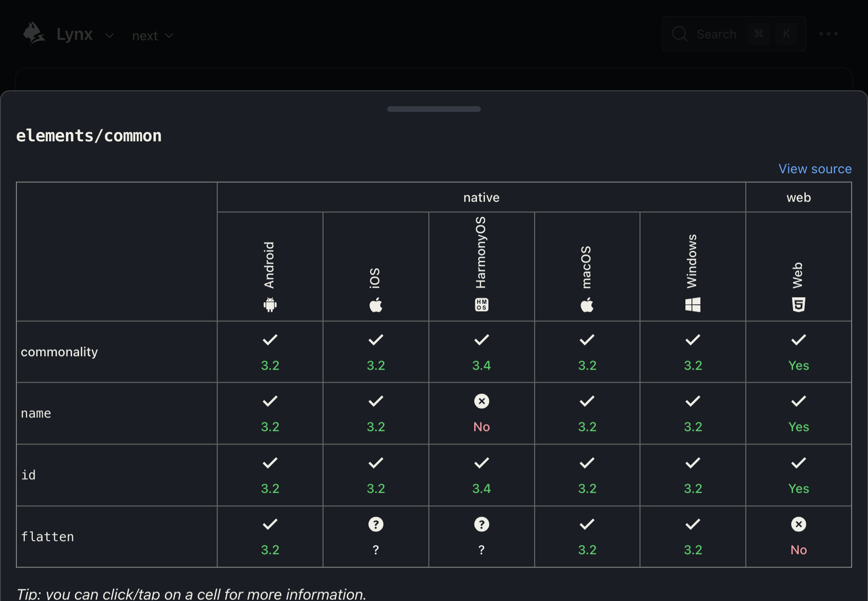
Task: Click the Lynx logo icon
Action: tap(34, 34)
